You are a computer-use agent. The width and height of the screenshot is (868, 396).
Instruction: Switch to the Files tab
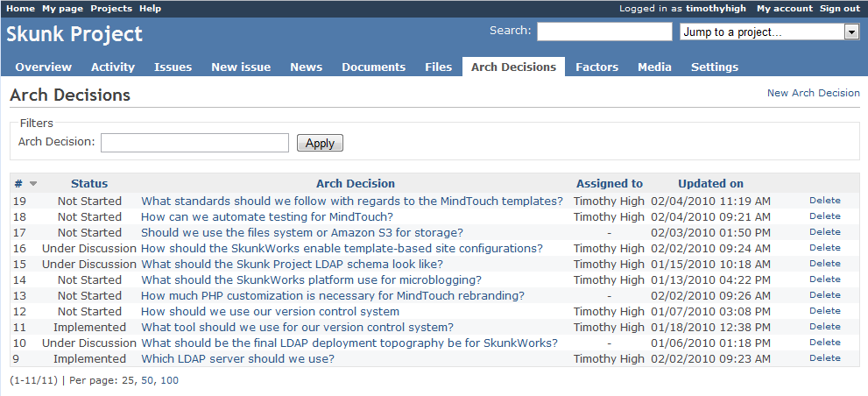click(439, 67)
